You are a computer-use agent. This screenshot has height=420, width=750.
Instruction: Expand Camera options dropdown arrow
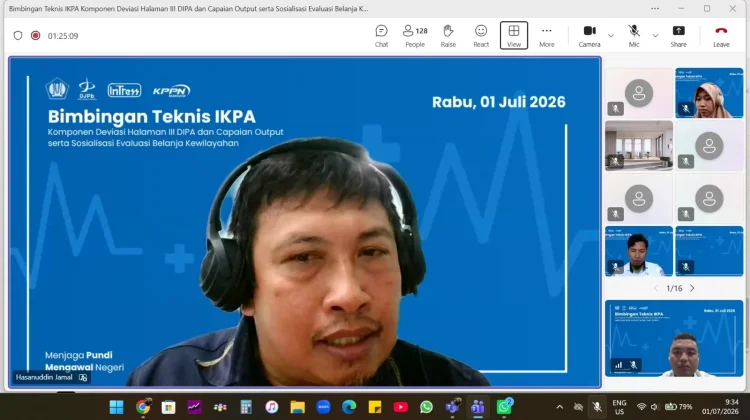click(611, 36)
